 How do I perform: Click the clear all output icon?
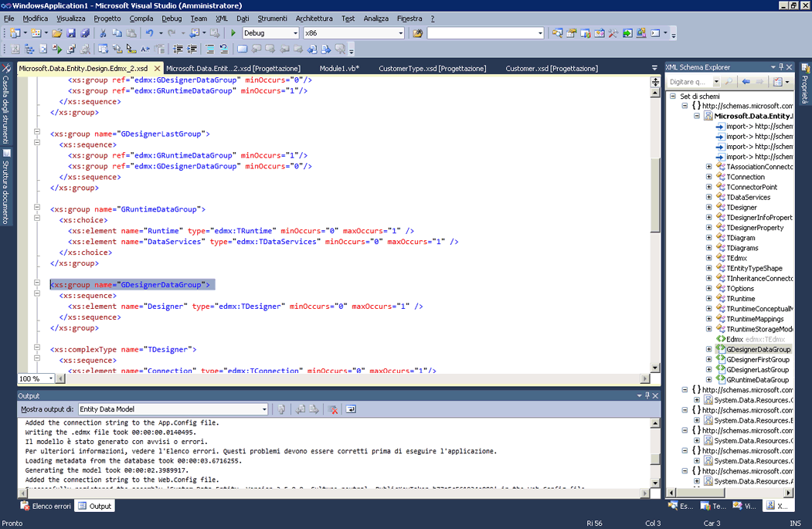point(333,409)
